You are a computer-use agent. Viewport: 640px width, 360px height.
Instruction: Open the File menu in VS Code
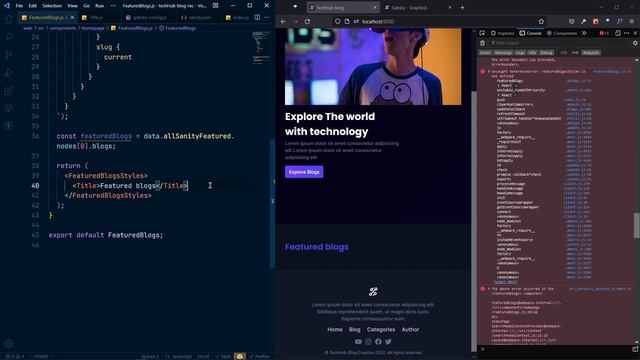pos(19,6)
